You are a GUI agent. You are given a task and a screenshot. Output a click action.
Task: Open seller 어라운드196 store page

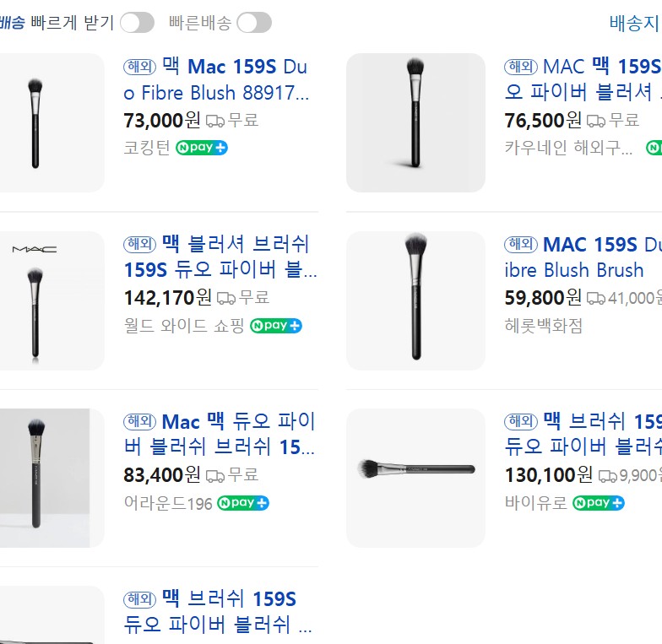pyautogui.click(x=168, y=504)
